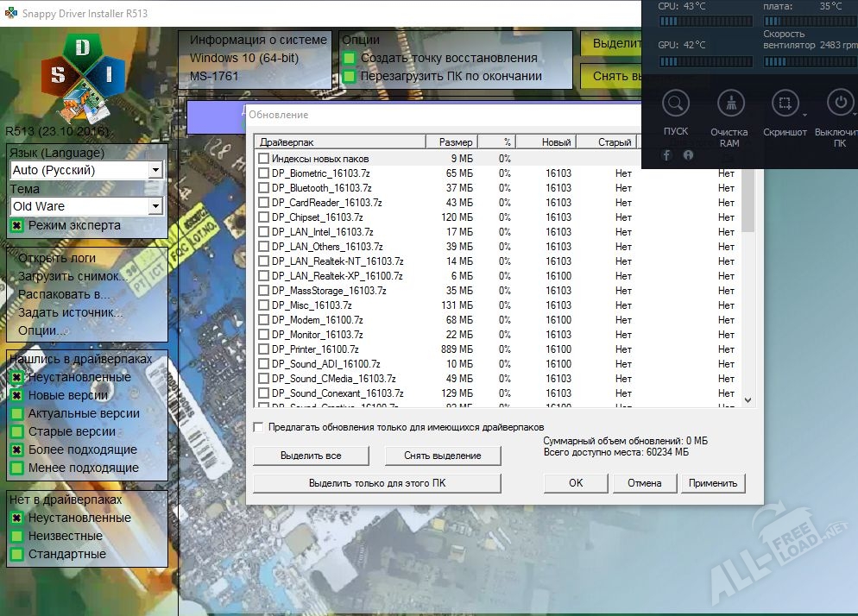Toggle Старые версии filter

click(x=17, y=431)
